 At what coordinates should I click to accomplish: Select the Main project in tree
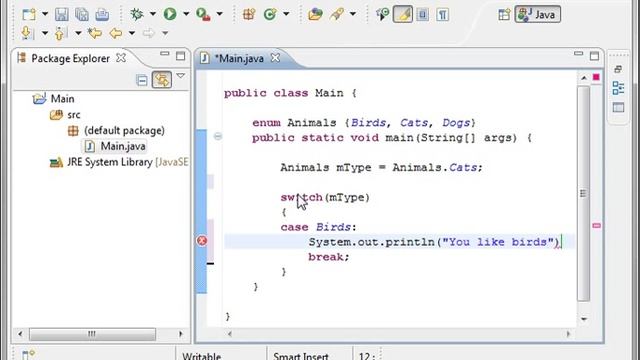(62, 99)
